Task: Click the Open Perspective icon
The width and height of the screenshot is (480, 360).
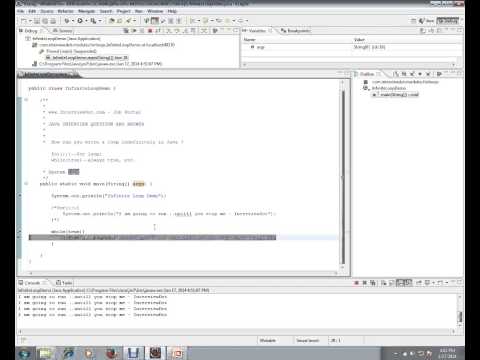Action: (x=414, y=21)
